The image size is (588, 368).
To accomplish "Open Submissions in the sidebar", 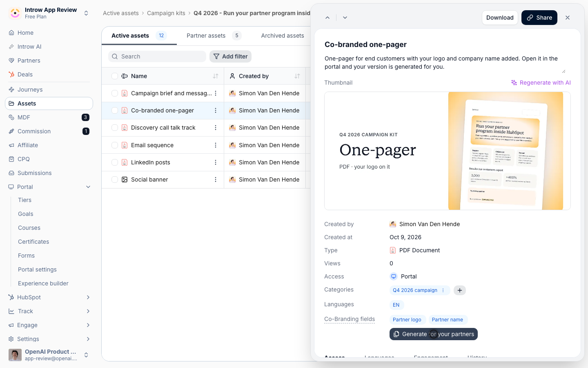I will click(49, 173).
